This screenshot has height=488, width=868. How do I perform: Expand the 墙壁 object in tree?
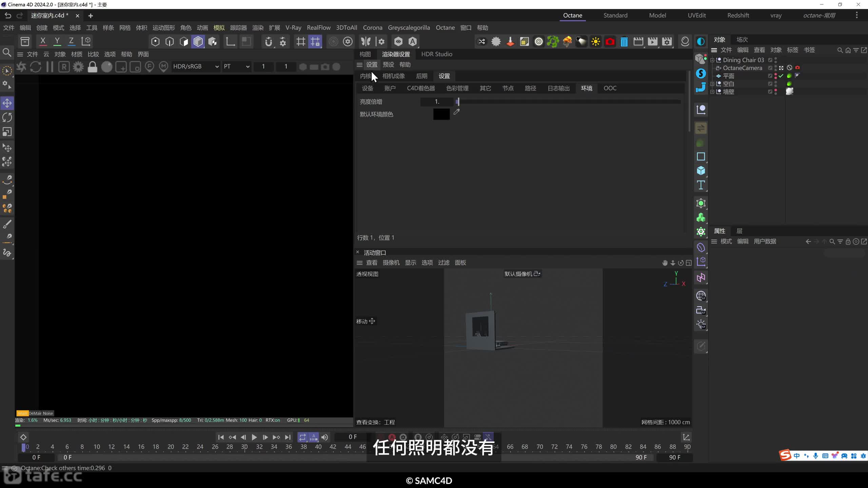coord(712,91)
